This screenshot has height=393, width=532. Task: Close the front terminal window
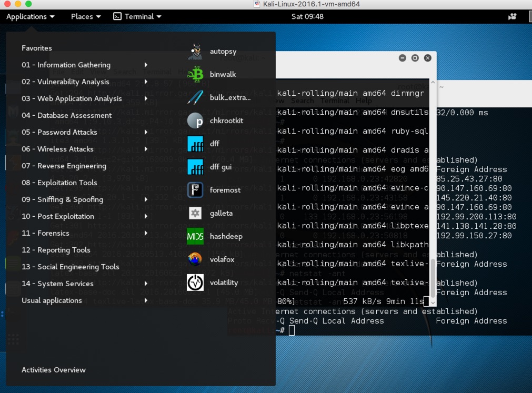428,58
